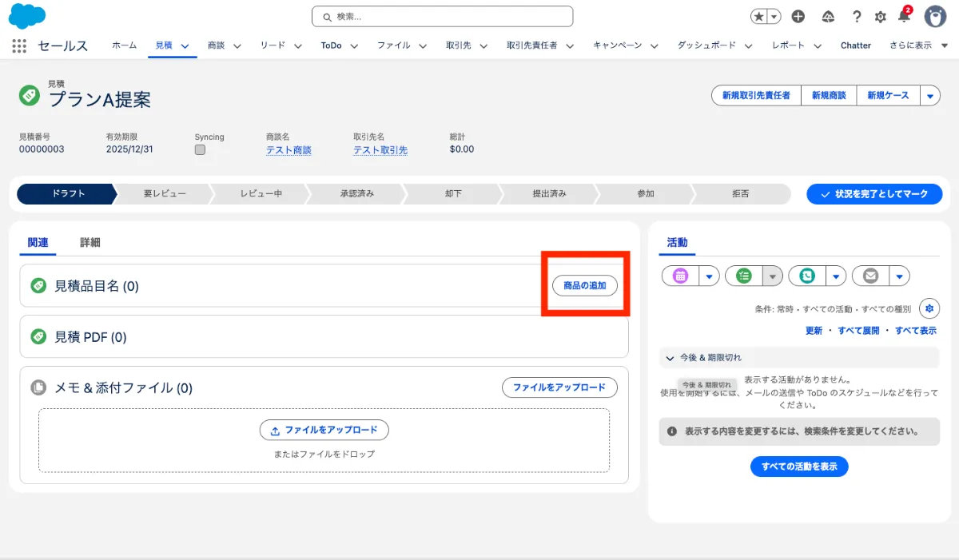Image resolution: width=959 pixels, height=560 pixels.
Task: Switch to the 関連 tab
Action: point(38,242)
